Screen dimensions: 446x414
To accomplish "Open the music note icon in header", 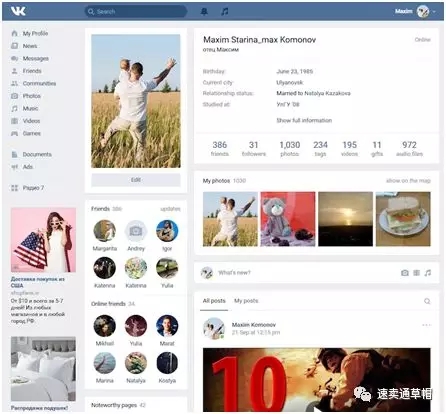I will click(x=225, y=11).
